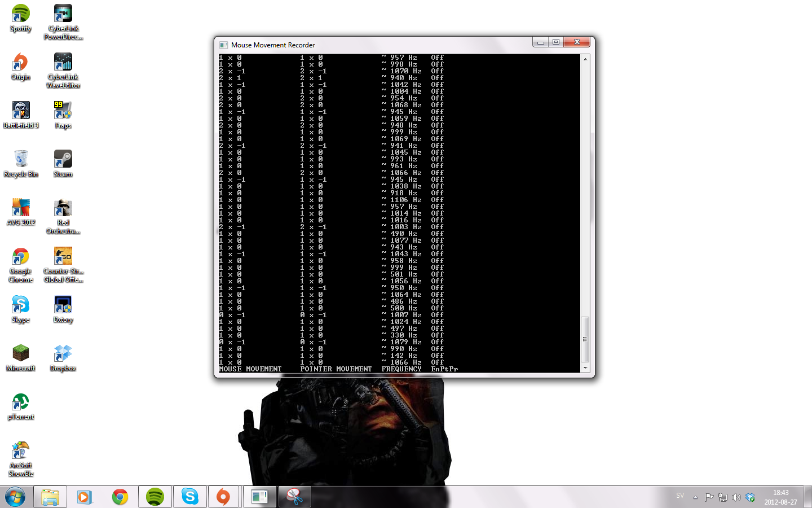This screenshot has height=508, width=812.
Task: Open the Recycle Bin
Action: (x=21, y=163)
